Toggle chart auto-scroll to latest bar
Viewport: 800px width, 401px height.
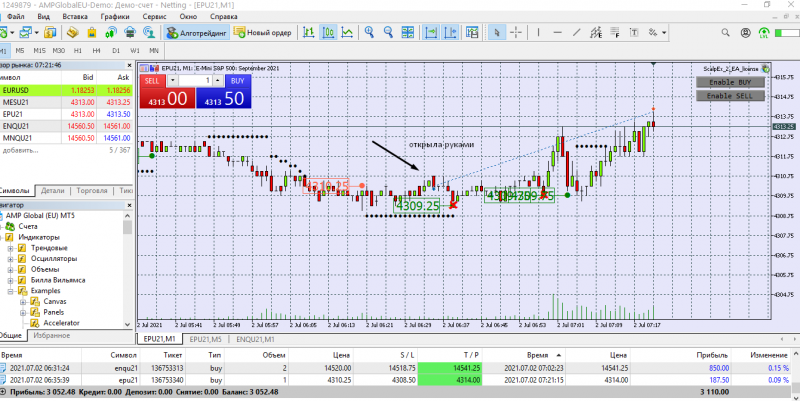pyautogui.click(x=431, y=33)
